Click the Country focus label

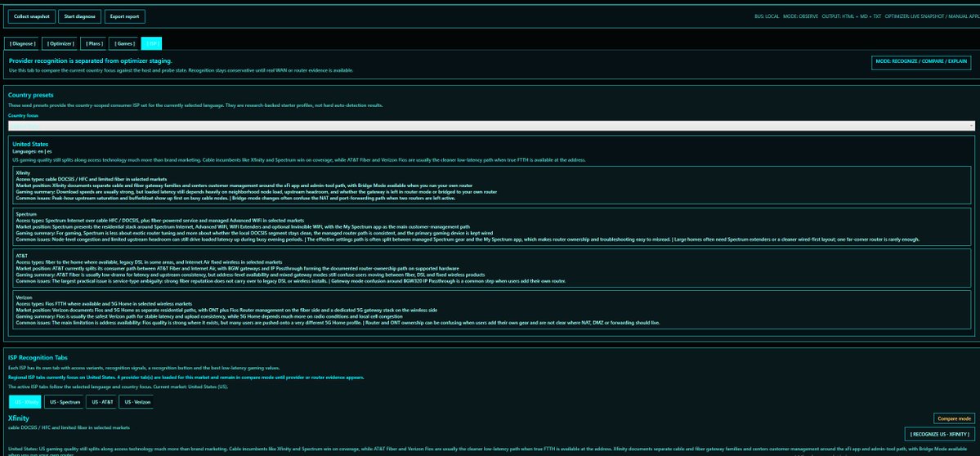(x=23, y=116)
